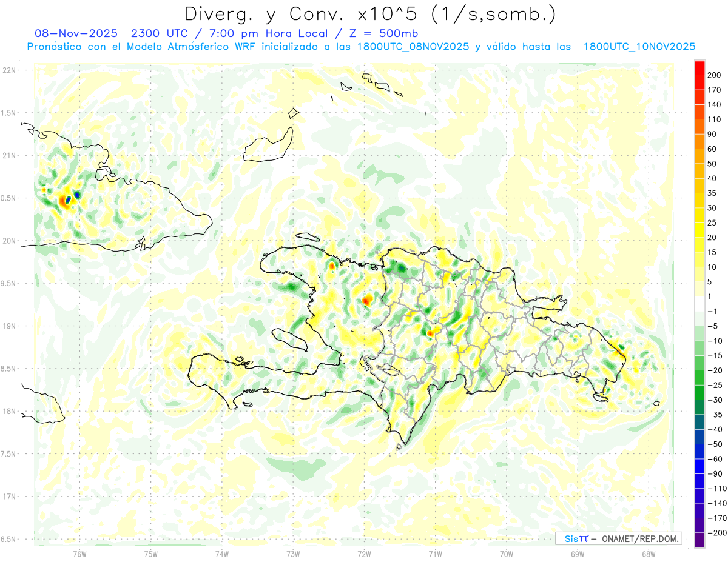Click the 20N latitude label

click(x=8, y=241)
